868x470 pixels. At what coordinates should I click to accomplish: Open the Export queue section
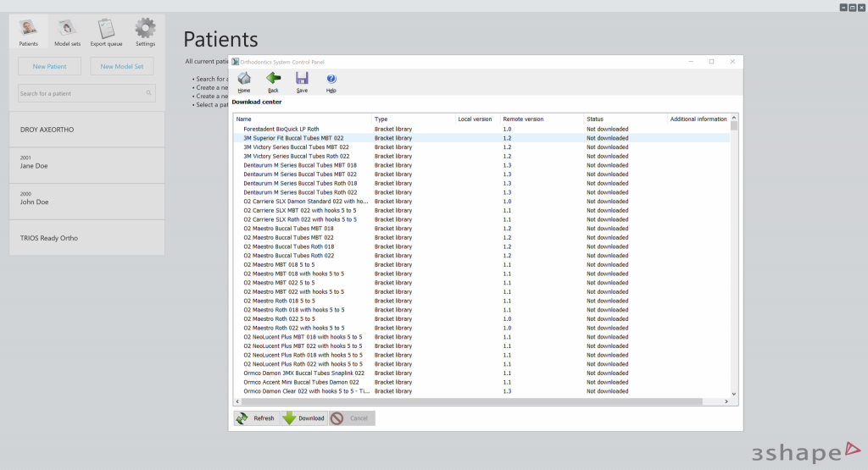pos(106,31)
